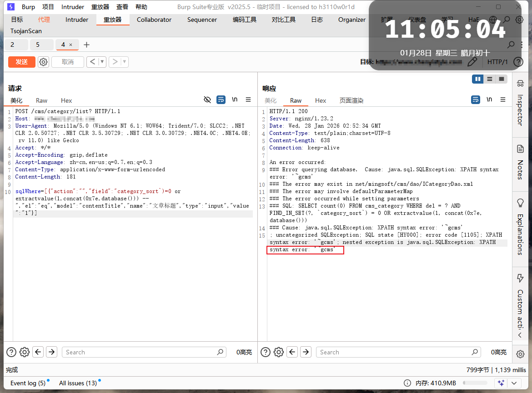Edit target with pencil icon
532x393 pixels.
(x=472, y=62)
